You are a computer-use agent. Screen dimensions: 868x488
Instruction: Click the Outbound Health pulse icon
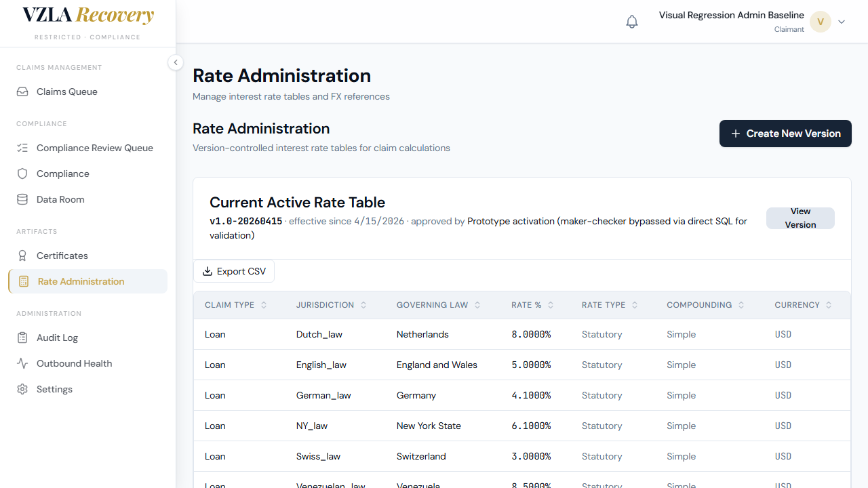(22, 363)
